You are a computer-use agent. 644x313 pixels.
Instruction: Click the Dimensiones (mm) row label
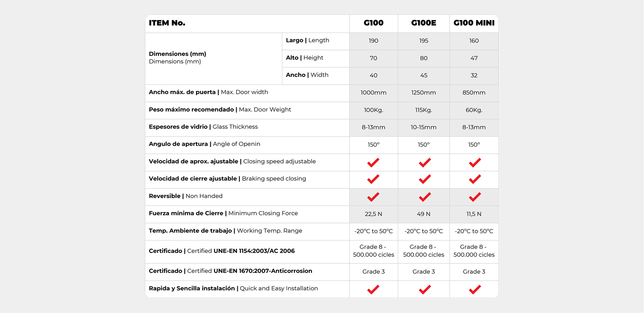point(177,58)
